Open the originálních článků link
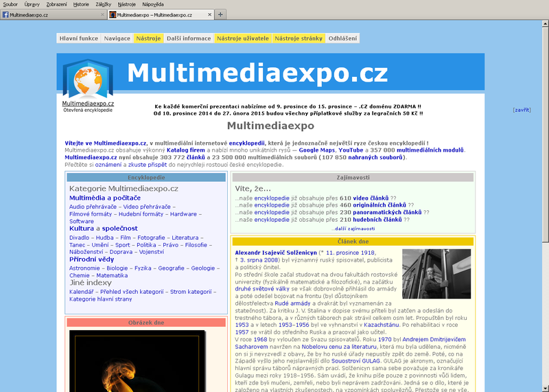 click(x=379, y=205)
